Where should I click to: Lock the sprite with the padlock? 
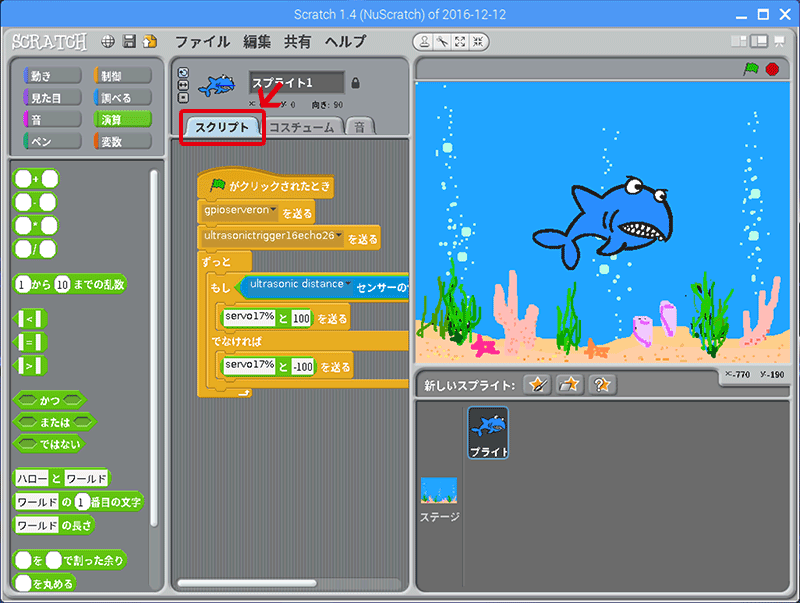(x=356, y=83)
